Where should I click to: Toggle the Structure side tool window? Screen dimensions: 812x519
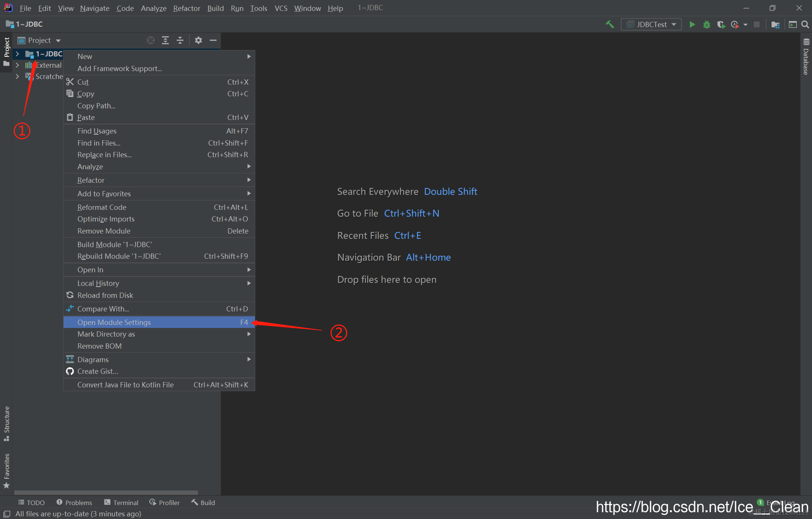coord(6,423)
